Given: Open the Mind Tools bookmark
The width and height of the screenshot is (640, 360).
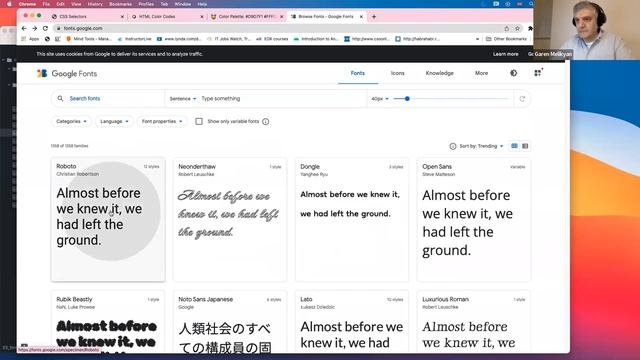Looking at the screenshot, I should coord(89,39).
